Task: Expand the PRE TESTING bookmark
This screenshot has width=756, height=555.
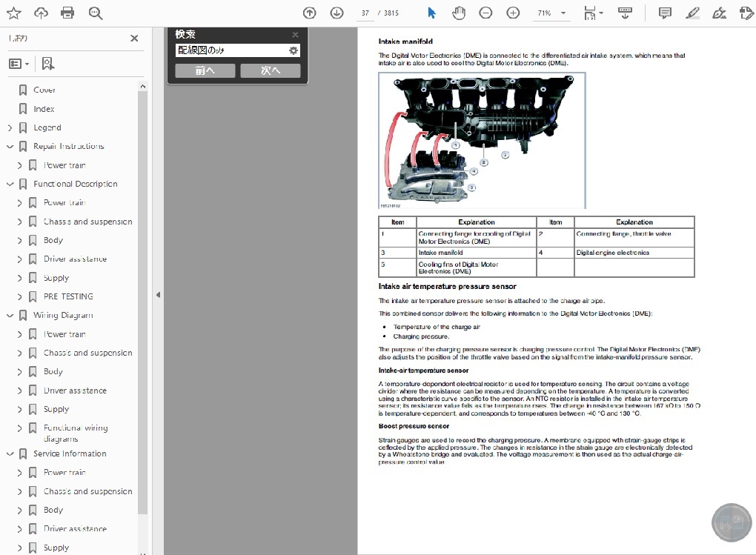Action: 20,296
